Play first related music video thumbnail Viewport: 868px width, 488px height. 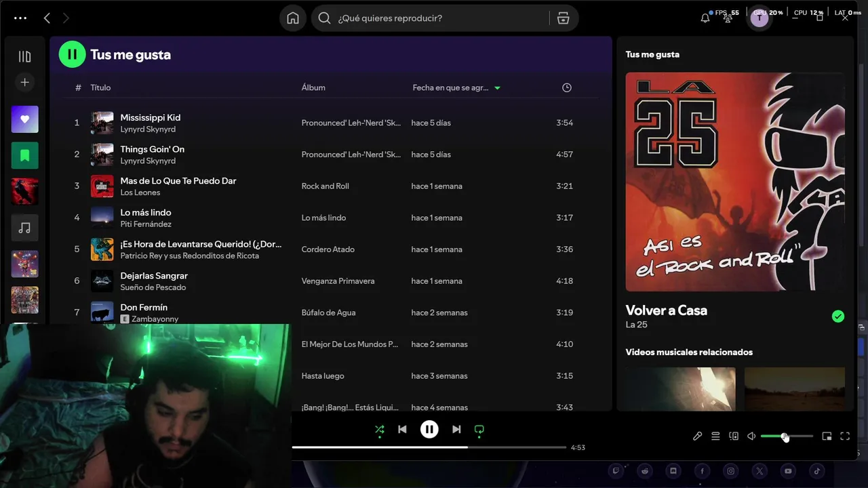pos(681,389)
